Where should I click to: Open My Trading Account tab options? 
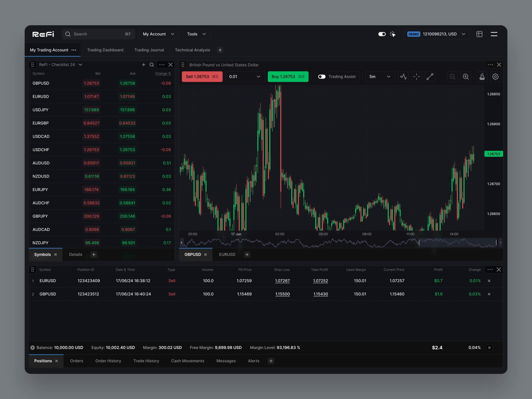[74, 50]
